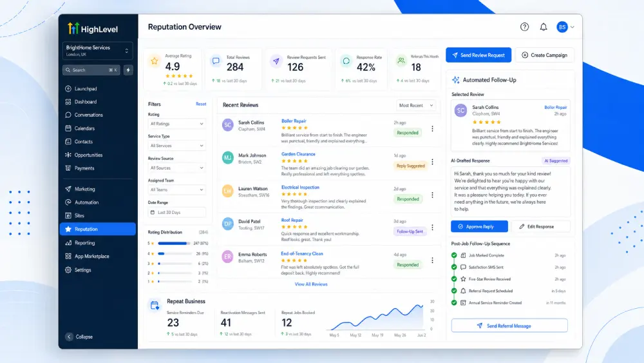
Task: Click the lightning bolt quick actions icon
Action: tap(128, 70)
